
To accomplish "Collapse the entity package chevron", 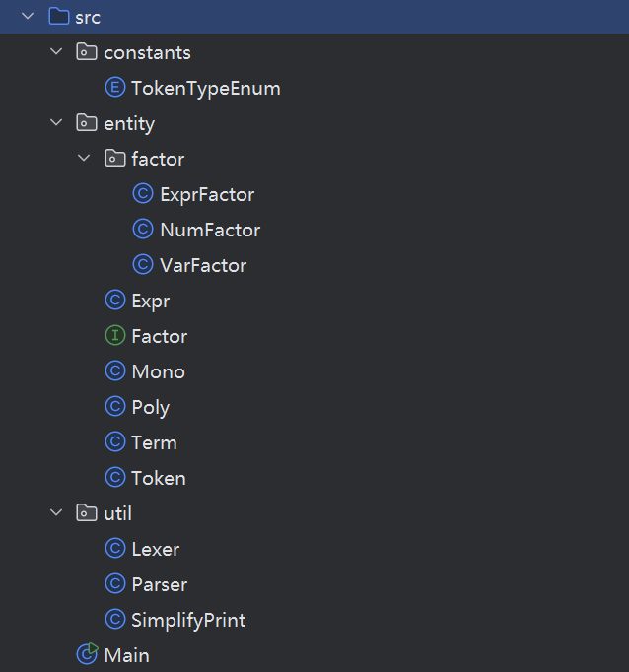I will (x=56, y=124).
